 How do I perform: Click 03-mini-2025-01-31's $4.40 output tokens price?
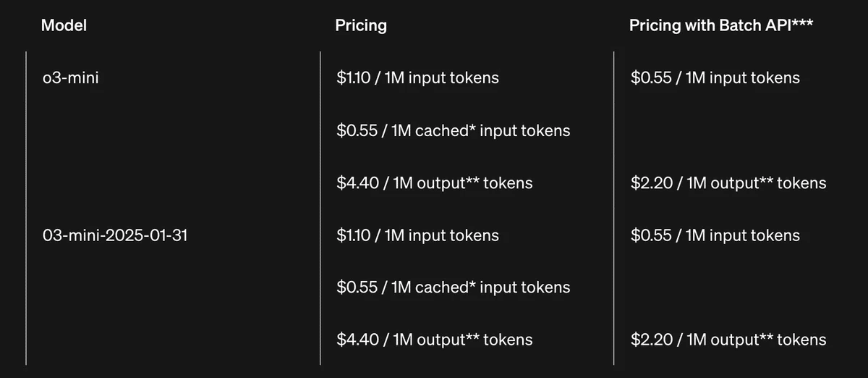coord(434,340)
